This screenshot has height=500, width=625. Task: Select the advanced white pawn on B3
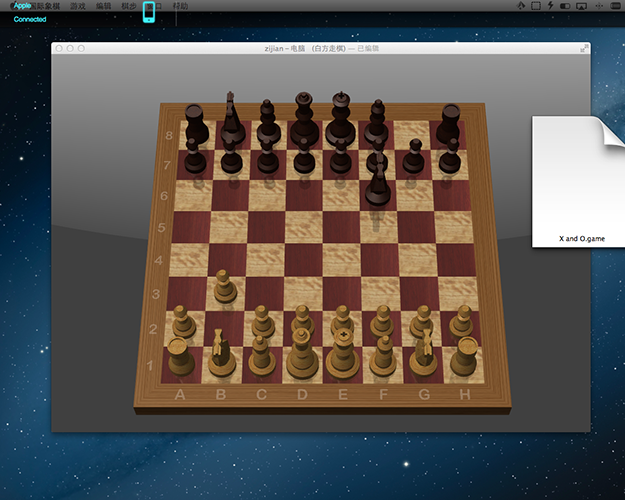pyautogui.click(x=225, y=286)
